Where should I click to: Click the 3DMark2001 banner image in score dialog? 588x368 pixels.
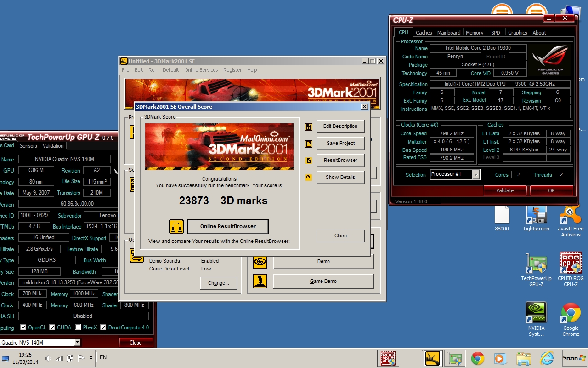click(219, 146)
